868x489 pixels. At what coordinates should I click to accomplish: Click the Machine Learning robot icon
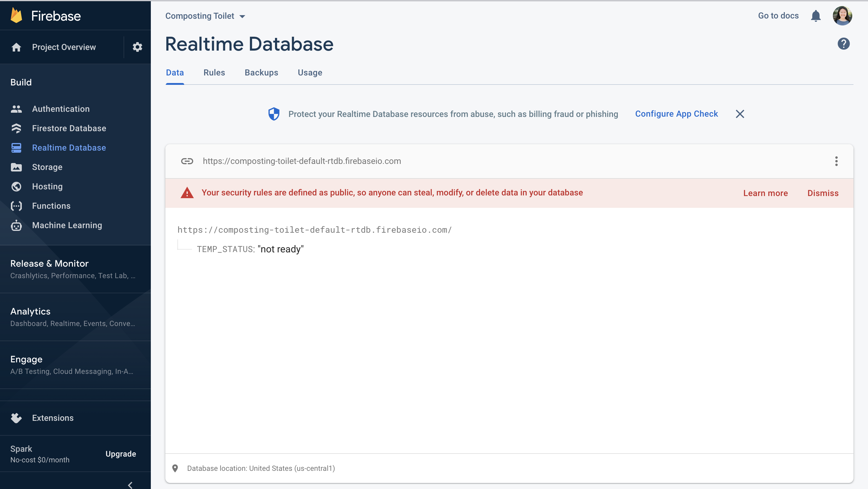16,225
